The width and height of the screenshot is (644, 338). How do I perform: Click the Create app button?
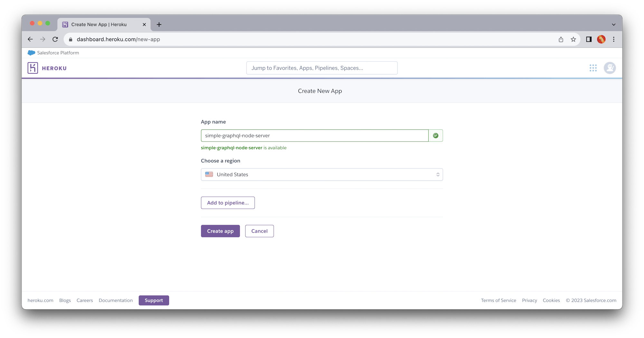coord(220,231)
